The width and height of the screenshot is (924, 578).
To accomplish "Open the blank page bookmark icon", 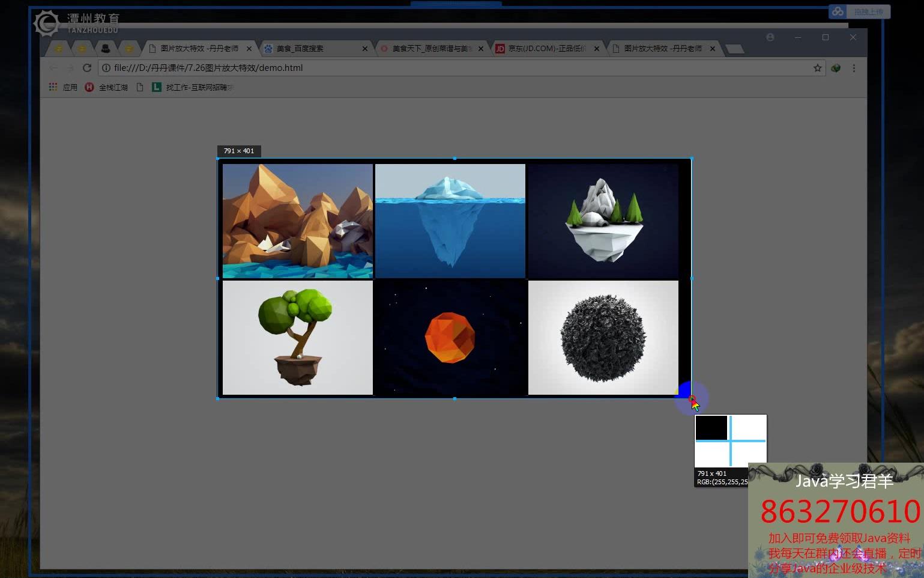I will (x=140, y=87).
